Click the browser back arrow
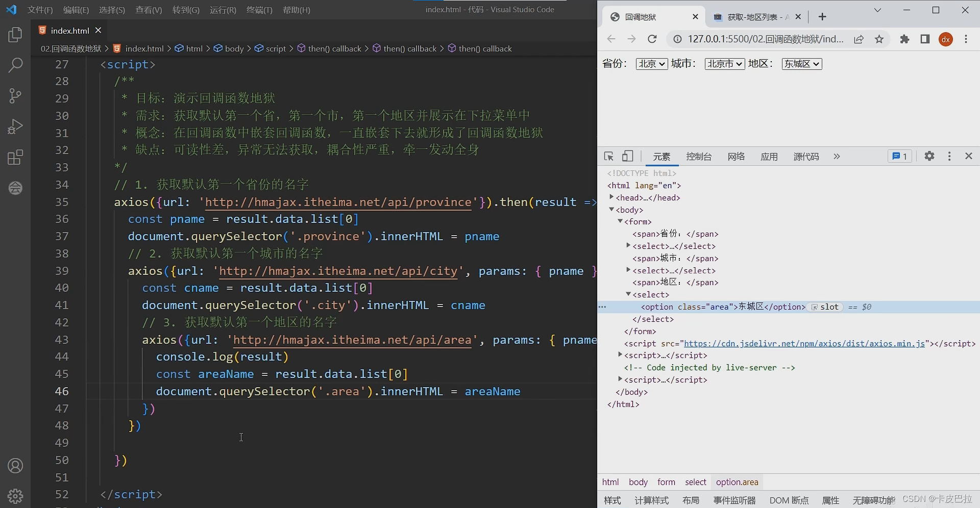This screenshot has height=508, width=980. click(x=611, y=39)
